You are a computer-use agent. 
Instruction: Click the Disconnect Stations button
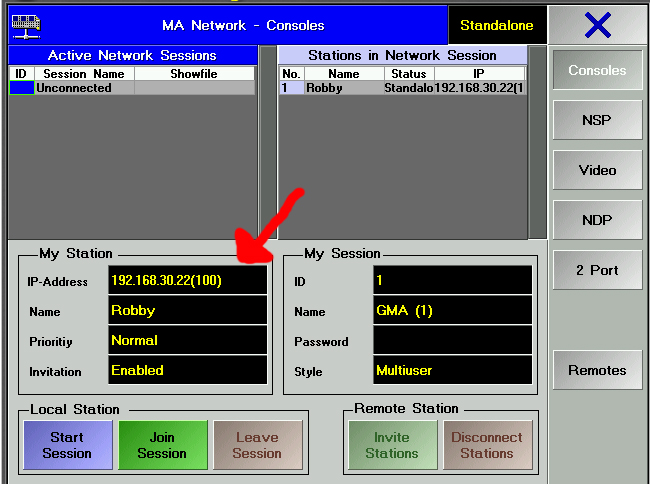pyautogui.click(x=487, y=445)
